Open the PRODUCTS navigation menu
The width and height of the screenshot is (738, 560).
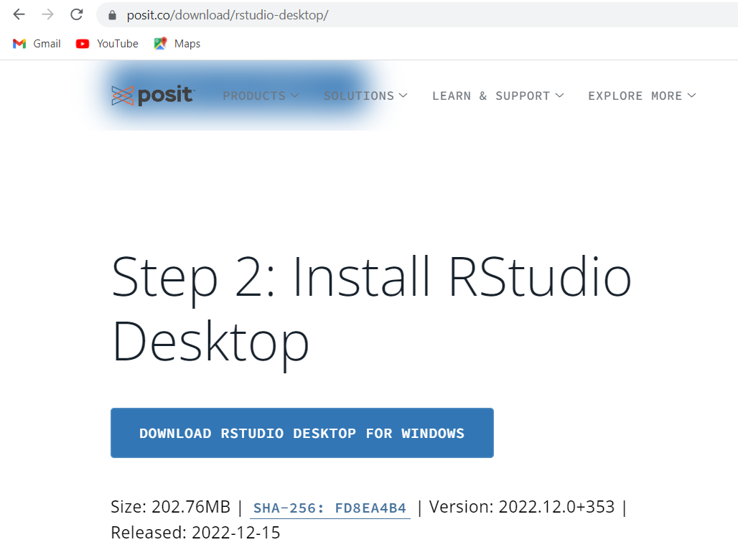pos(253,95)
